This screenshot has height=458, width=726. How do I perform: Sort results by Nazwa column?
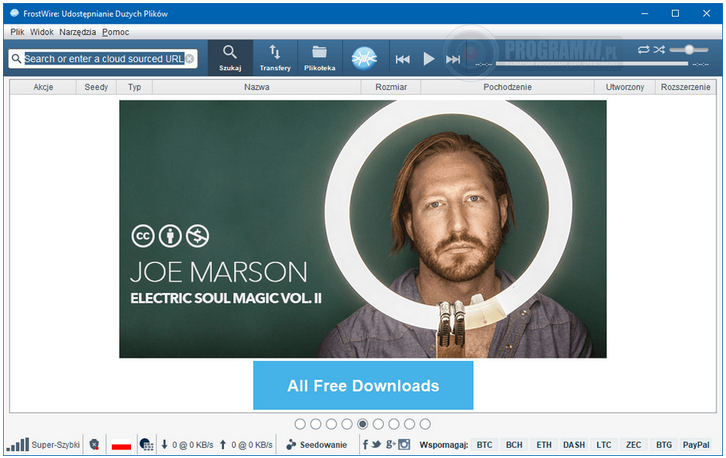point(257,87)
